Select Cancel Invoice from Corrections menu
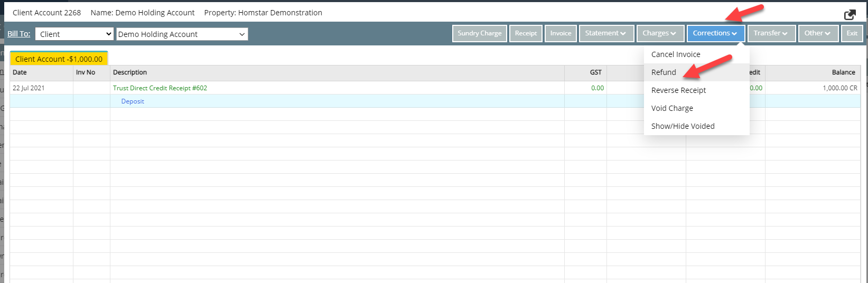 [676, 54]
